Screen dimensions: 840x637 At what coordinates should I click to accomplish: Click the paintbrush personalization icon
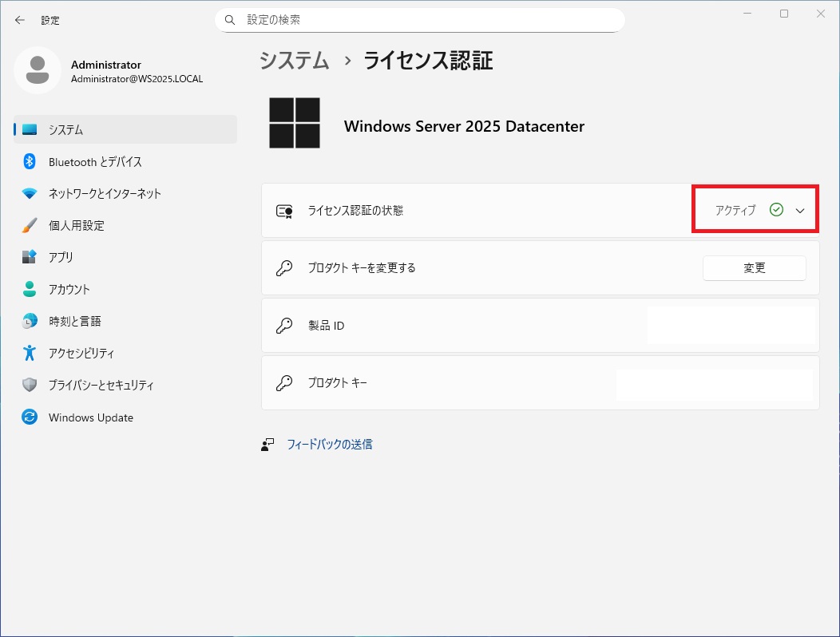click(30, 225)
